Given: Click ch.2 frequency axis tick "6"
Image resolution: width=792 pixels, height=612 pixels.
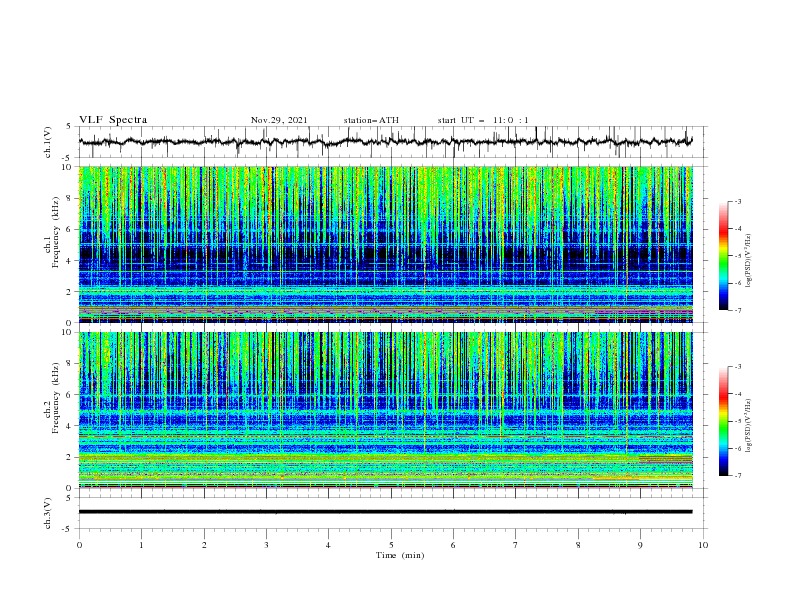Looking at the screenshot, I should pyautogui.click(x=69, y=395).
